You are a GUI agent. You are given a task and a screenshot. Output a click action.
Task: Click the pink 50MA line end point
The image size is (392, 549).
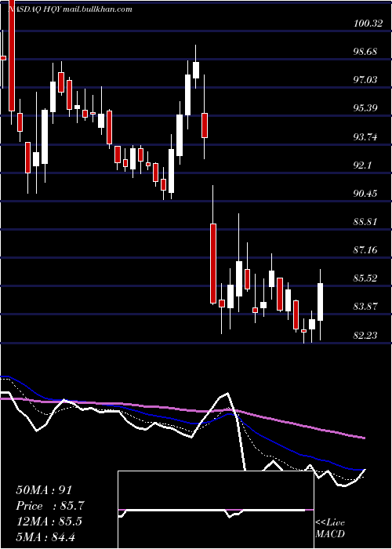tap(365, 438)
